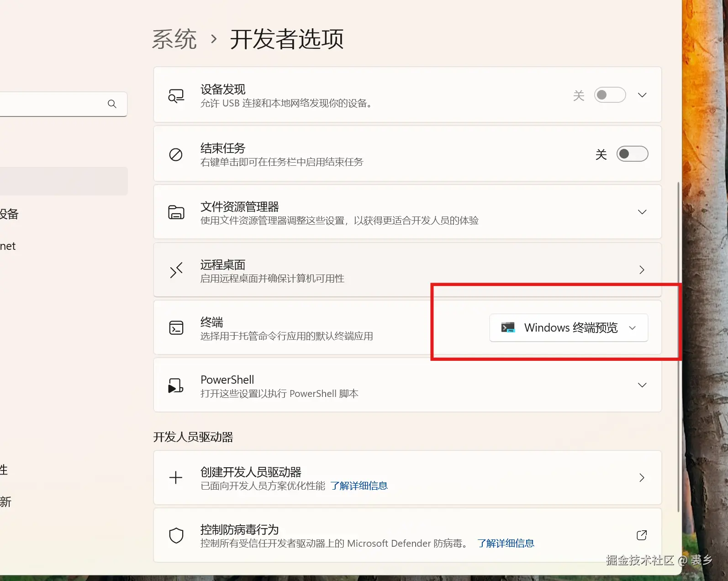Click description 允许 USB 连接和本地网络发现你的设备

[286, 103]
